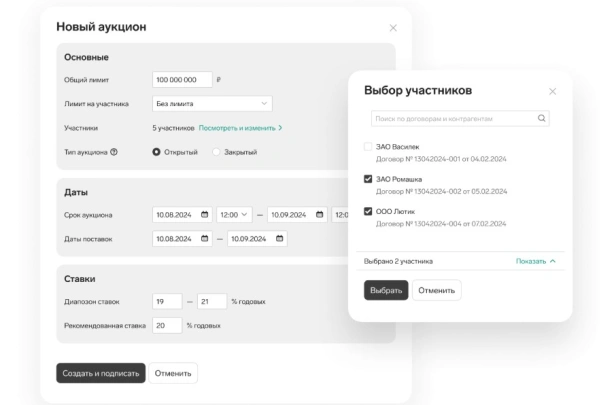Open calendar for delivery end date
The width and height of the screenshot is (616, 405).
(279, 238)
